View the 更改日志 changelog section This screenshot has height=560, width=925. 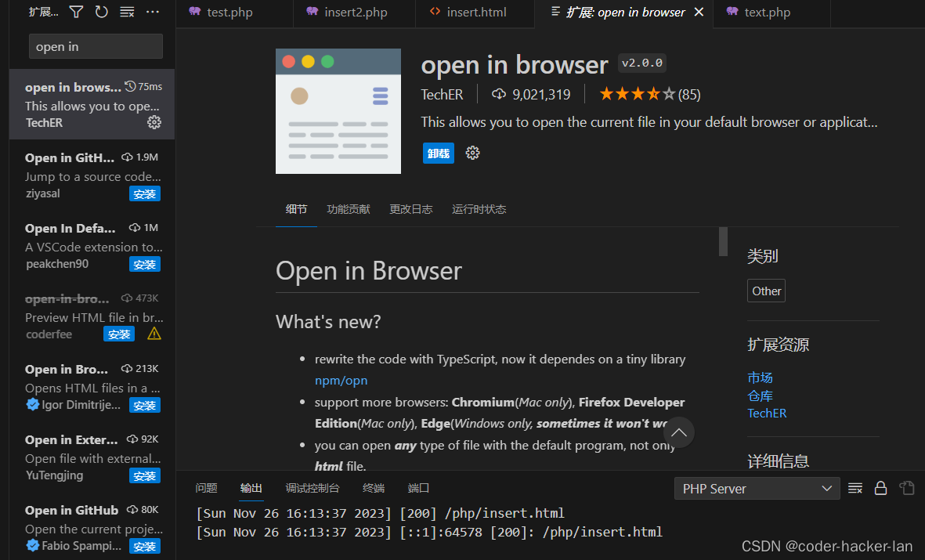pyautogui.click(x=410, y=209)
